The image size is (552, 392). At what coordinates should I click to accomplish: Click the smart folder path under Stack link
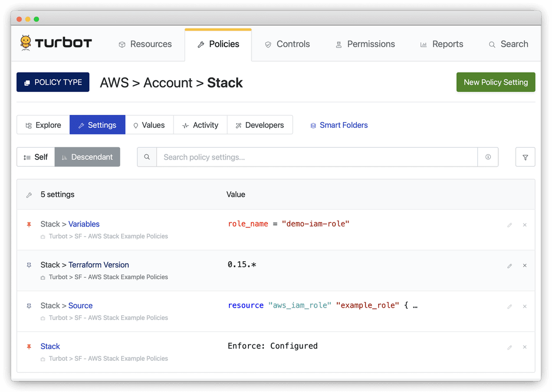click(108, 359)
